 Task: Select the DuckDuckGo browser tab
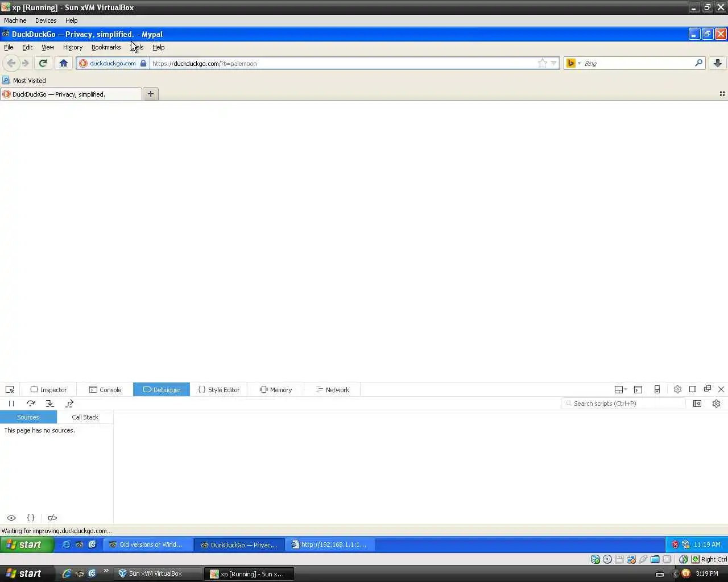pyautogui.click(x=71, y=94)
